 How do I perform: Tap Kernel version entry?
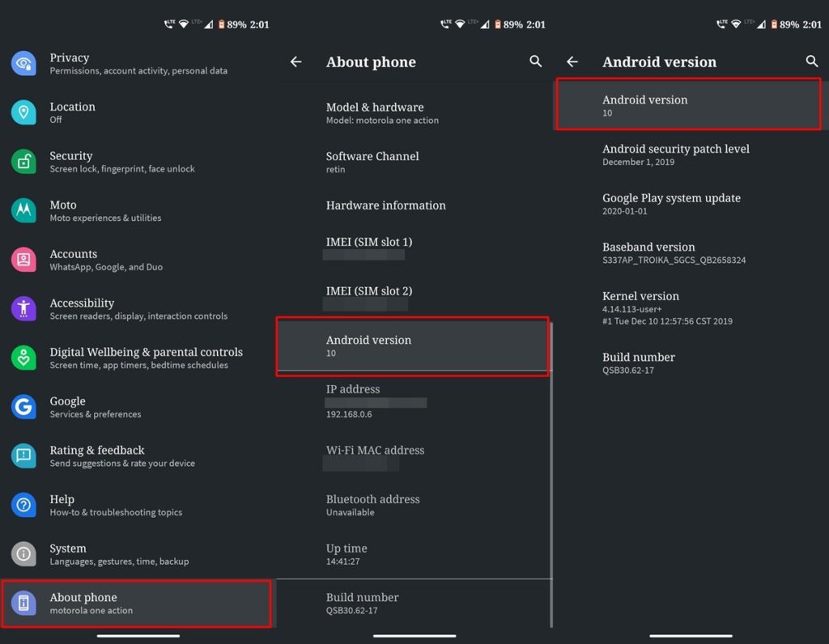pyautogui.click(x=688, y=307)
